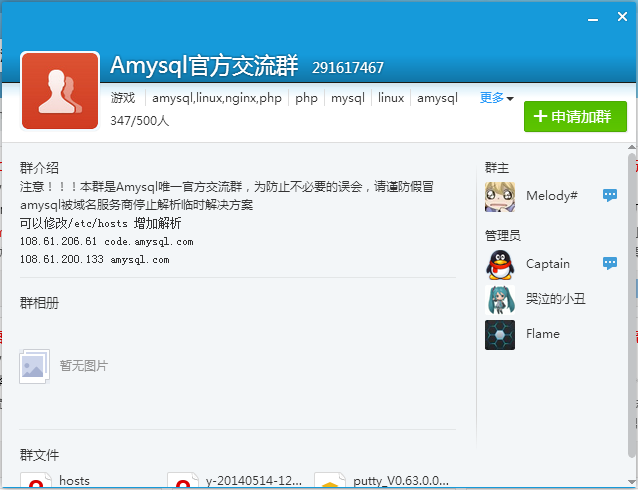Viewport: 638px width, 490px height.
Task: Click Captain's penguin avatar
Action: click(x=500, y=264)
